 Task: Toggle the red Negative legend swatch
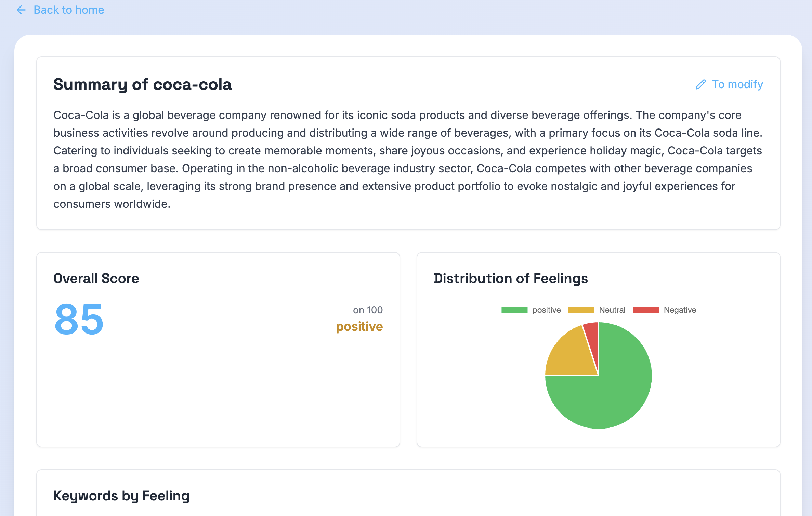point(646,310)
